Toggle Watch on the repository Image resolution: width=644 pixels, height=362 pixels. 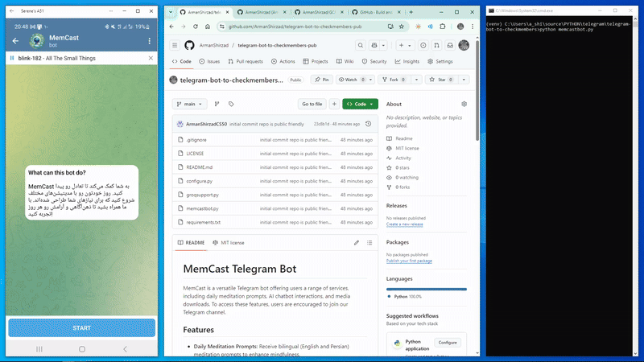coord(350,80)
